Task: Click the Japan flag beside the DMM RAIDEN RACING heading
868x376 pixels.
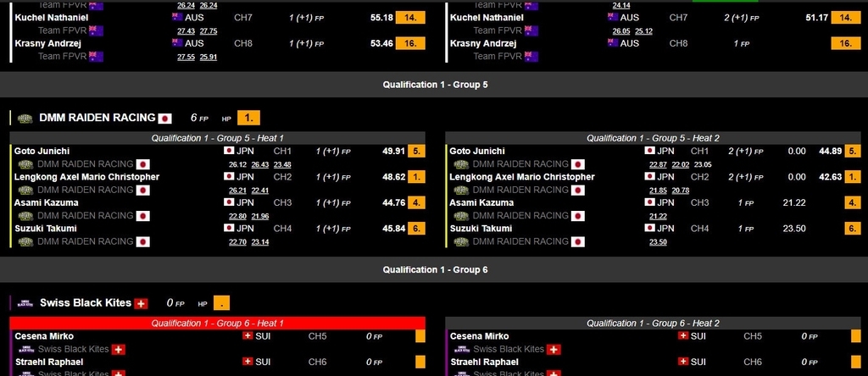Action: click(x=165, y=119)
